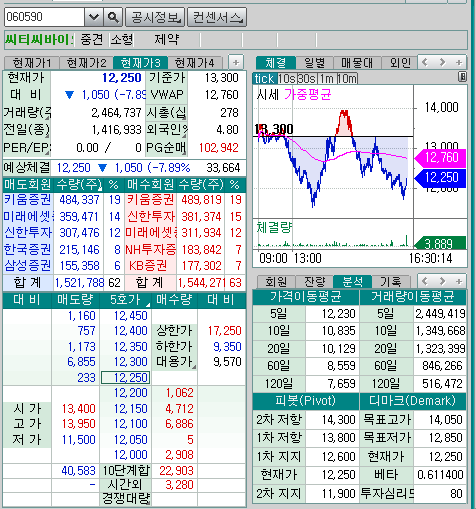Click the plus icon beside 기록 tab
Image resolution: width=476 pixels, height=509 pixels.
pos(459,281)
